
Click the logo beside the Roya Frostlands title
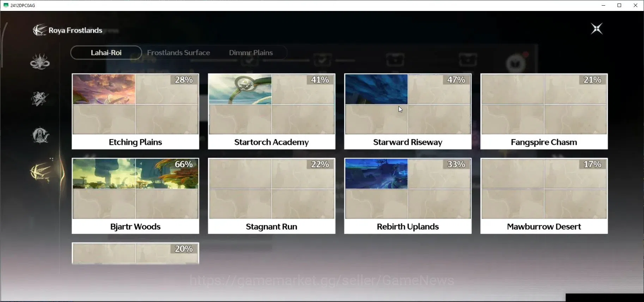(40, 30)
